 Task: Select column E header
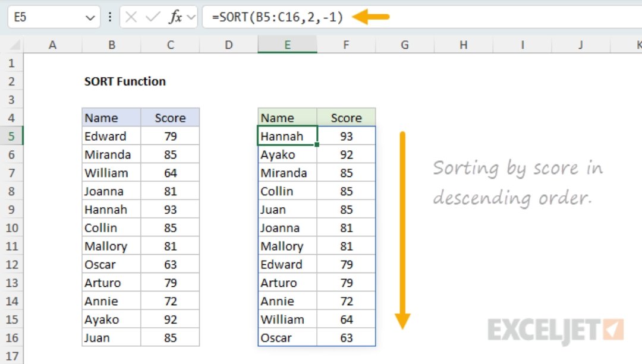[x=287, y=45]
